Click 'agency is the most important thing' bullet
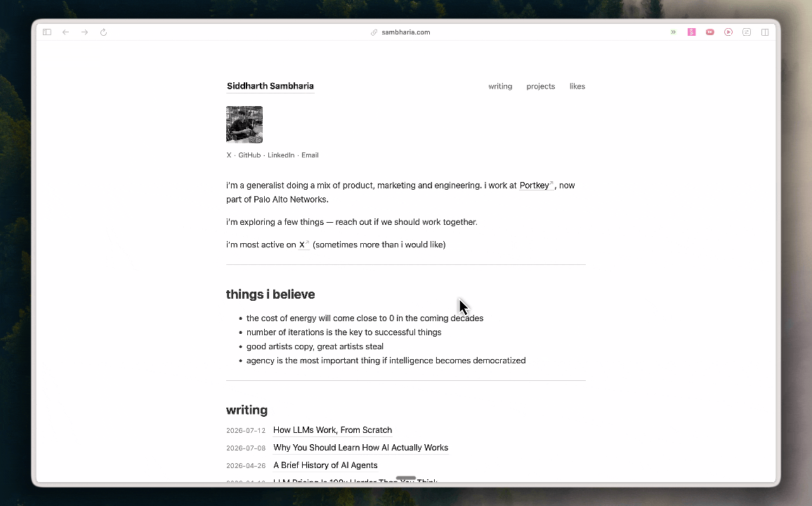812x506 pixels. point(386,361)
